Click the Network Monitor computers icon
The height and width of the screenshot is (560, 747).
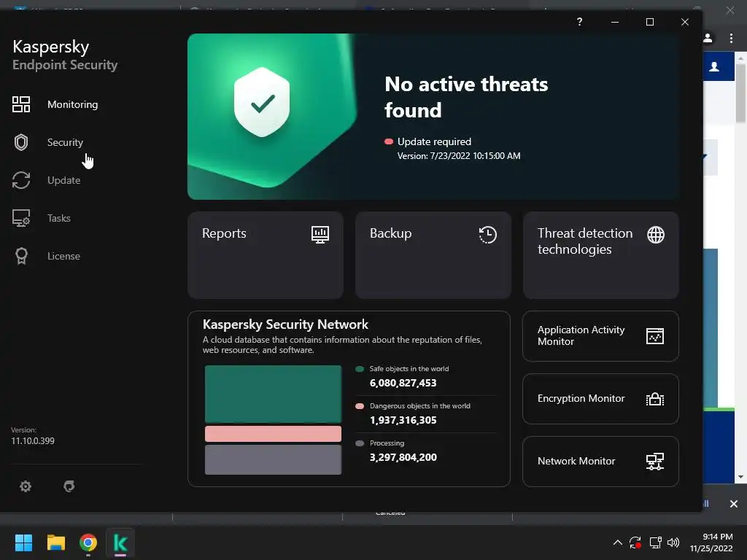655,461
